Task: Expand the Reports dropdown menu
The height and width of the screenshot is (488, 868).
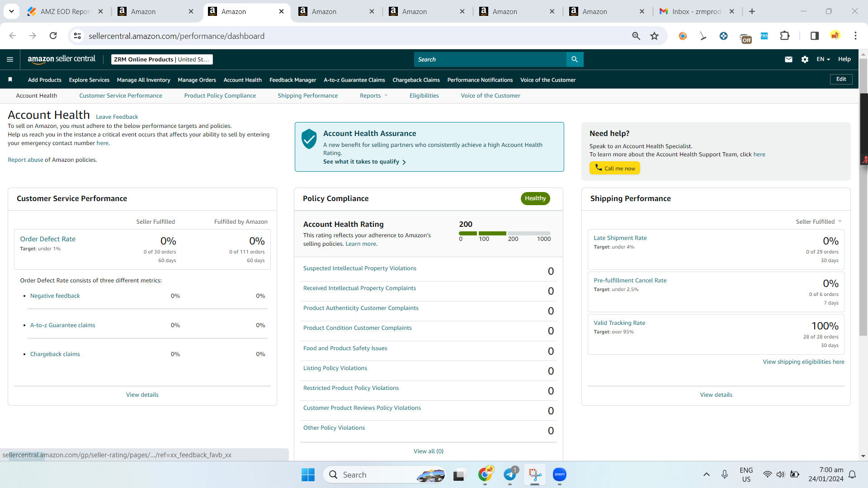Action: pyautogui.click(x=373, y=95)
